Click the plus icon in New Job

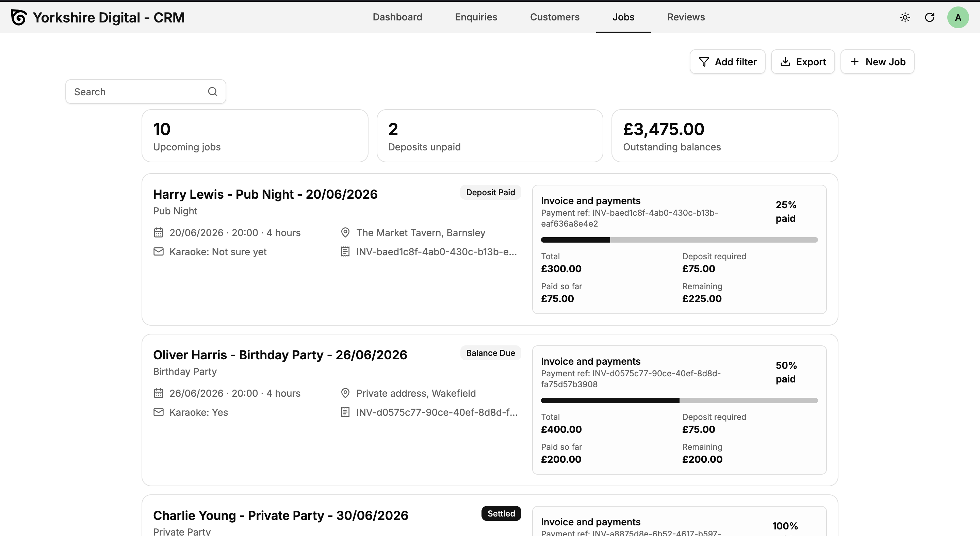tap(854, 62)
